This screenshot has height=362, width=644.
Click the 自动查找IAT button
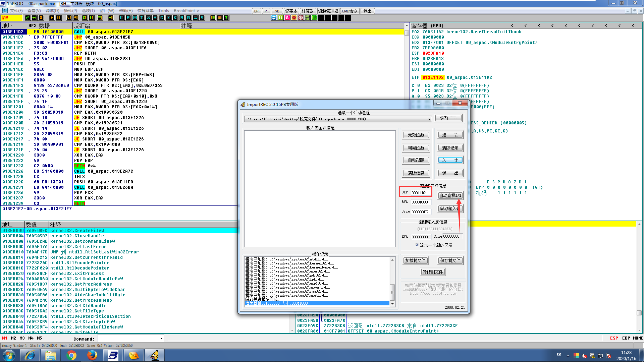pyautogui.click(x=450, y=195)
